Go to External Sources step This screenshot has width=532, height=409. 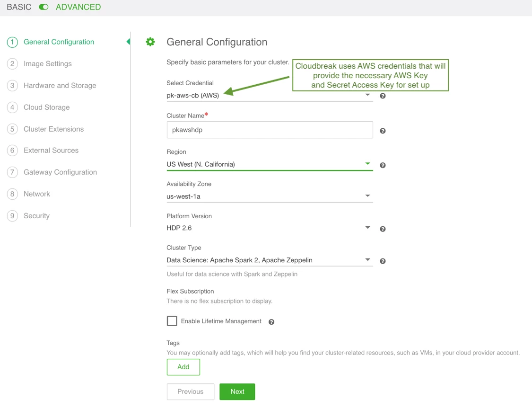click(43, 151)
